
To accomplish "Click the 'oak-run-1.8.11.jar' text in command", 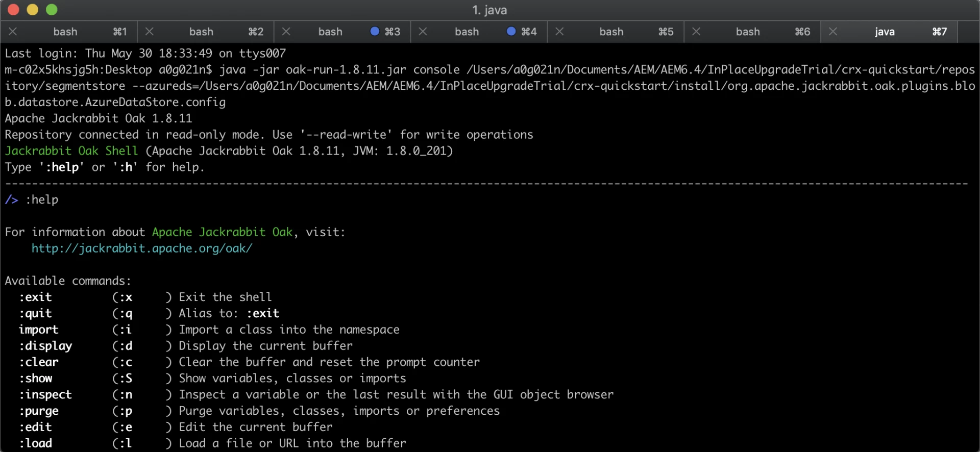I will [x=346, y=70].
